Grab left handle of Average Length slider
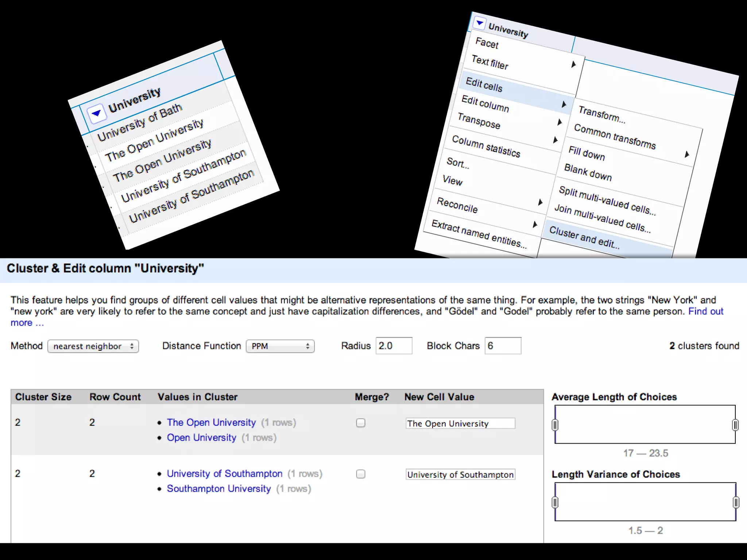747x560 pixels. pos(555,425)
